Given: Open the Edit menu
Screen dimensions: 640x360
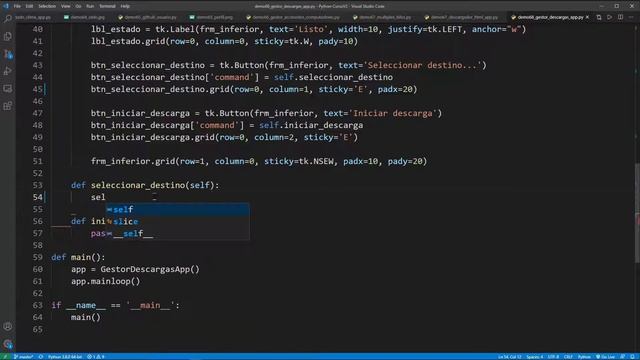Looking at the screenshot, I should pyautogui.click(x=29, y=6).
